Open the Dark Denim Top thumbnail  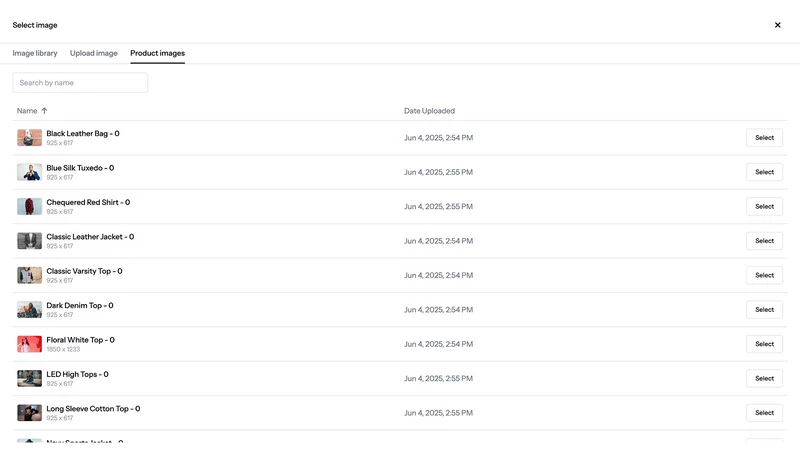(30, 310)
